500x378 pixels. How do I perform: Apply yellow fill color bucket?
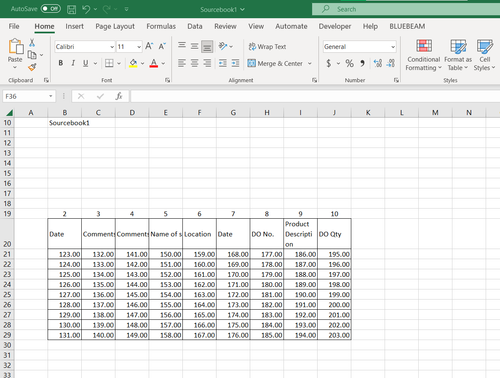point(133,63)
